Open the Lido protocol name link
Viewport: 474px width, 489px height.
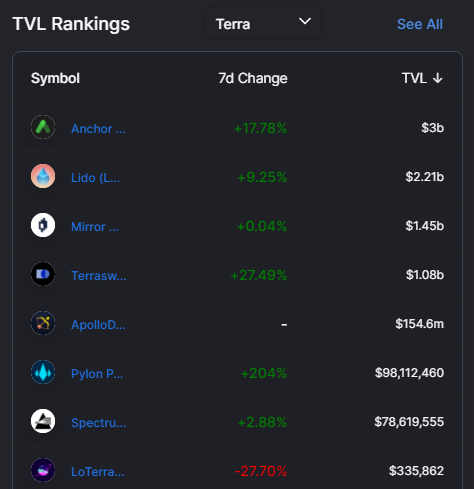click(95, 178)
